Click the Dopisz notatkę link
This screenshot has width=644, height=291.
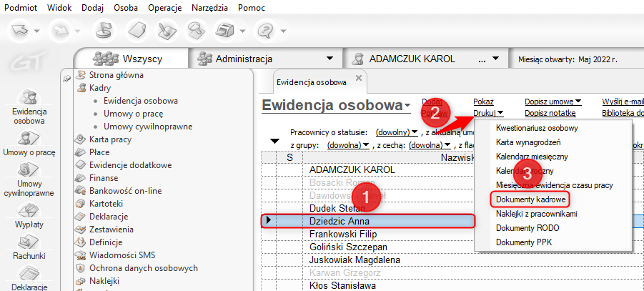tap(550, 113)
